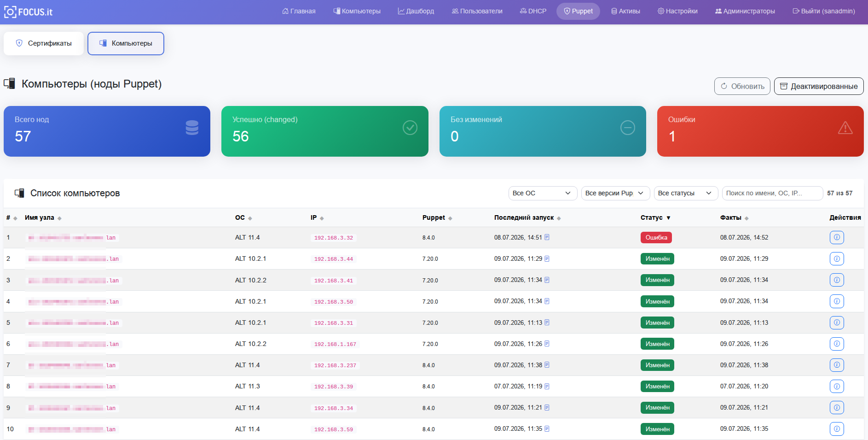Viewport: 868px width, 440px height.
Task: Click the Изменён badge for 192.168.3.44
Action: pos(657,259)
